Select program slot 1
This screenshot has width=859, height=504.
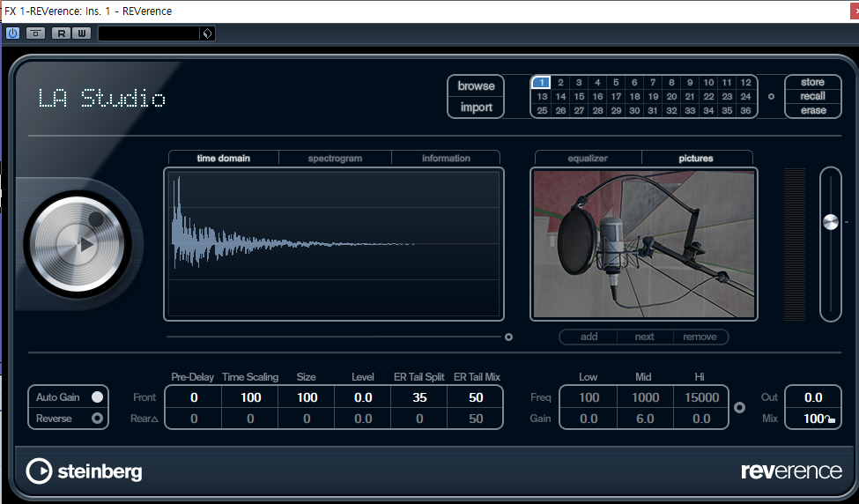[x=541, y=82]
